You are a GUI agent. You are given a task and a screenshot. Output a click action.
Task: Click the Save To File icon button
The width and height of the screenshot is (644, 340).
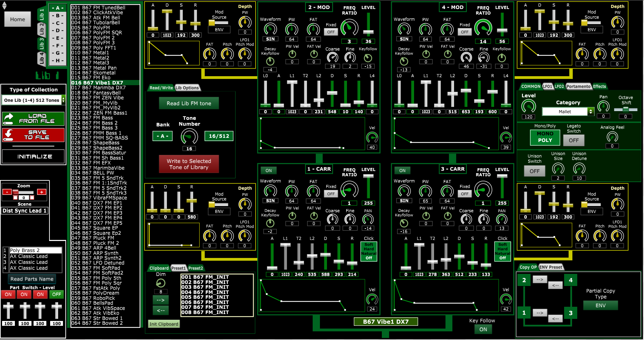33,135
